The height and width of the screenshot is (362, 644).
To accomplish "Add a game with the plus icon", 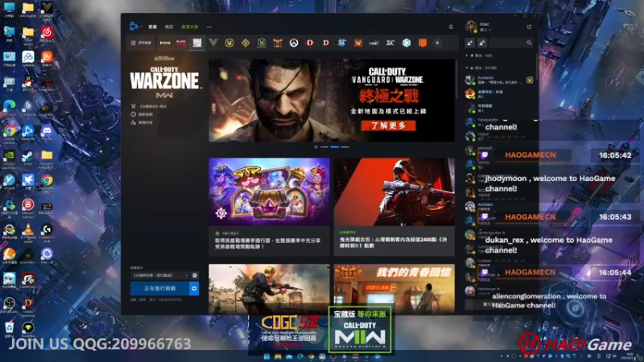I will (437, 43).
